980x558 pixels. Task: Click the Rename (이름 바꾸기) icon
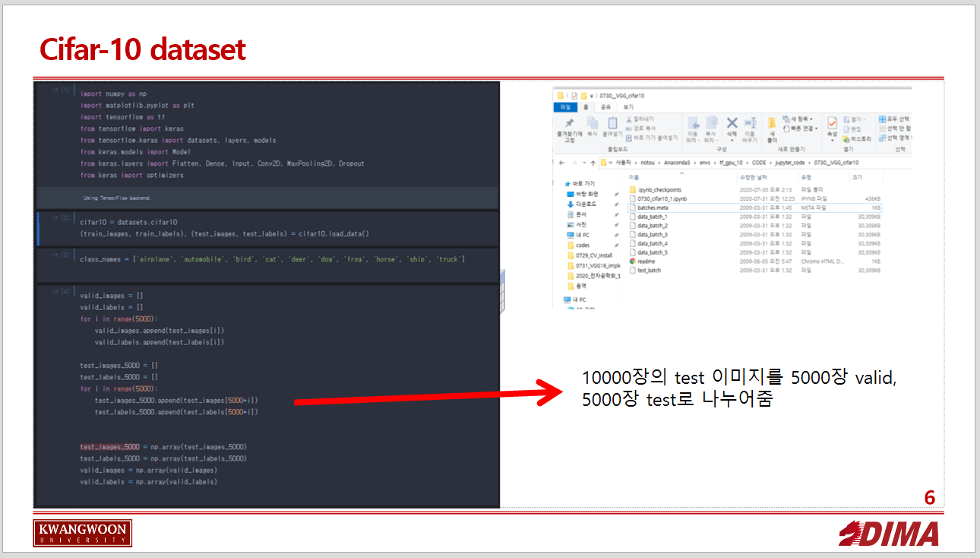750,123
